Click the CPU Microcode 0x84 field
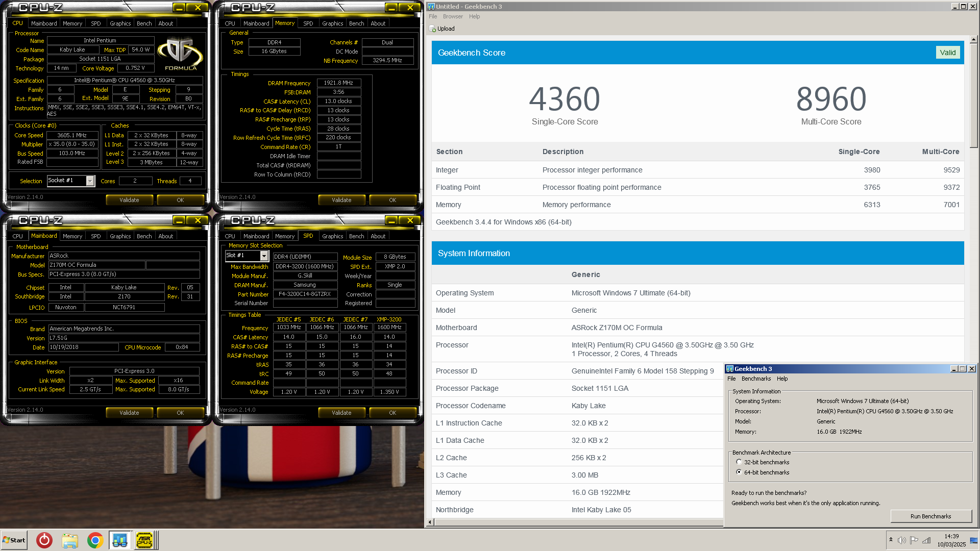The image size is (980, 551). click(x=182, y=347)
